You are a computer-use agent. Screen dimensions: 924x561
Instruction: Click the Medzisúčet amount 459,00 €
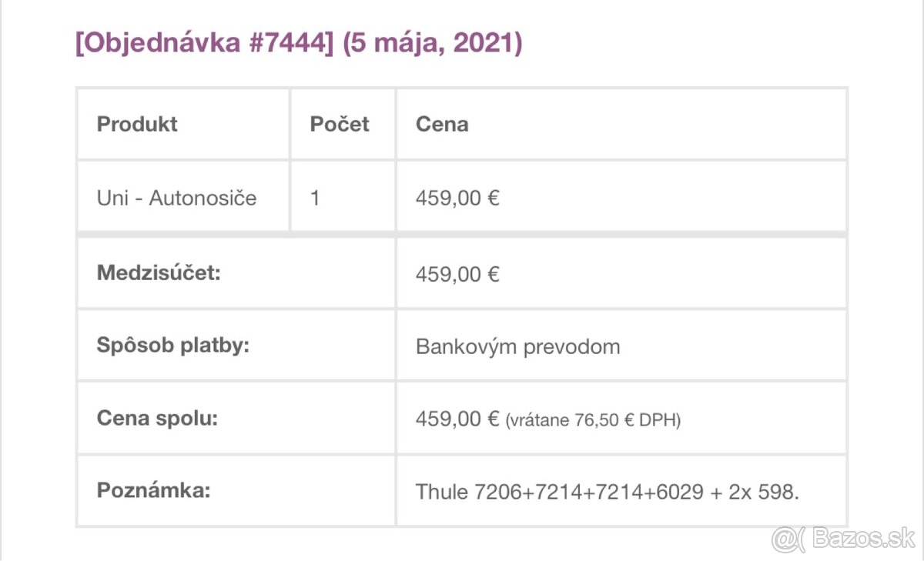[457, 274]
